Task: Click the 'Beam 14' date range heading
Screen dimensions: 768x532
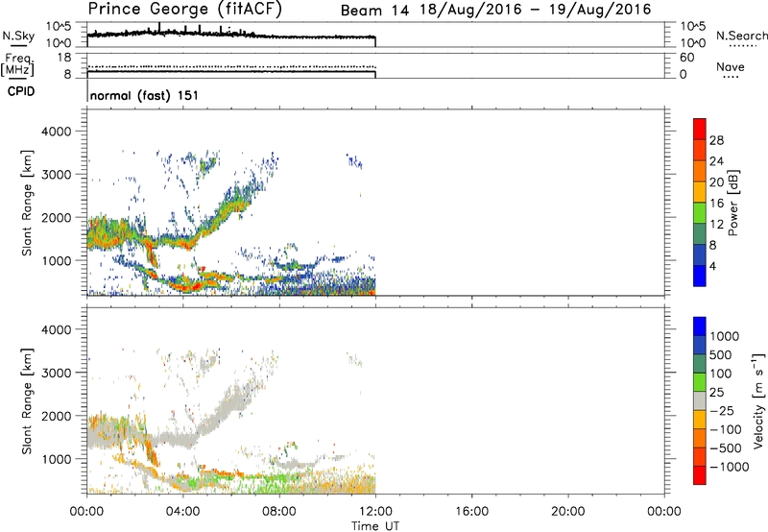Action: tap(495, 10)
